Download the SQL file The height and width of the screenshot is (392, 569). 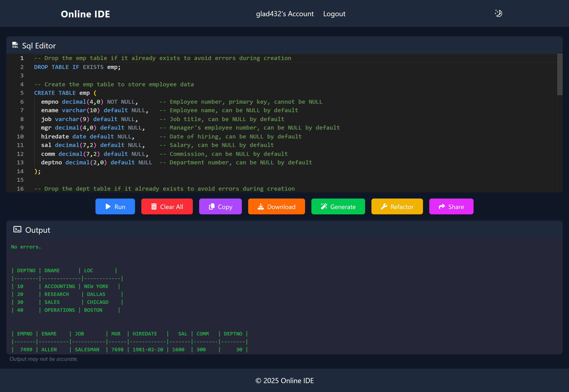tap(276, 206)
